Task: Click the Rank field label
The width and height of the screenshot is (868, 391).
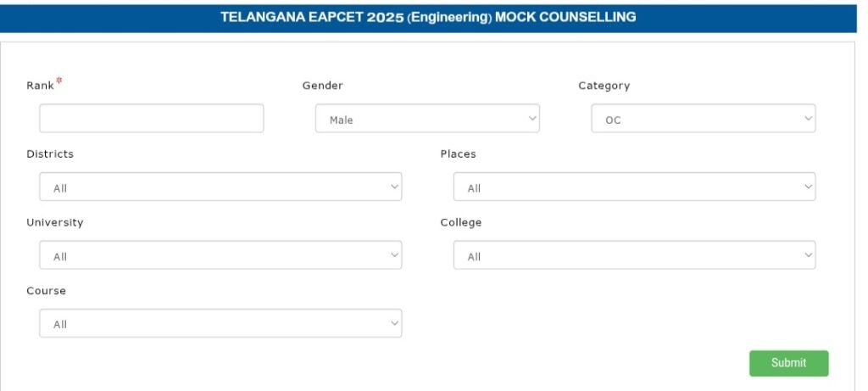Action: 40,86
